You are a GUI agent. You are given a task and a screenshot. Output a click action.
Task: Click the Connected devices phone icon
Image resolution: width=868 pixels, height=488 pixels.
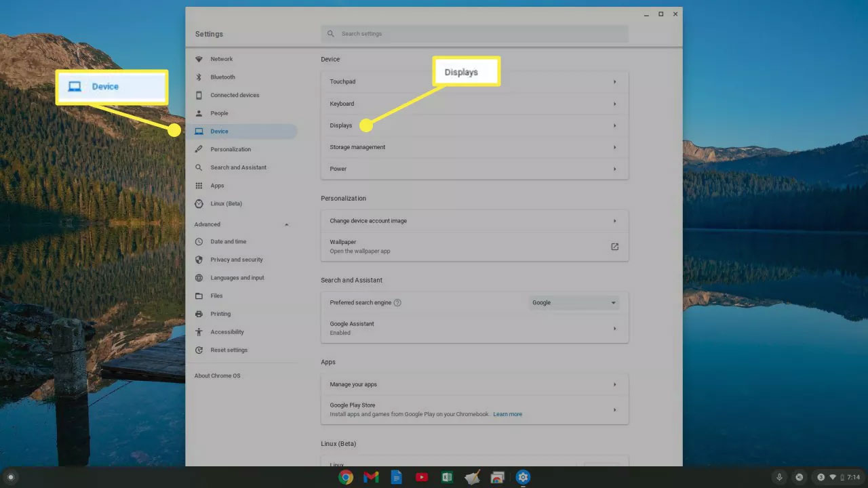pos(199,96)
